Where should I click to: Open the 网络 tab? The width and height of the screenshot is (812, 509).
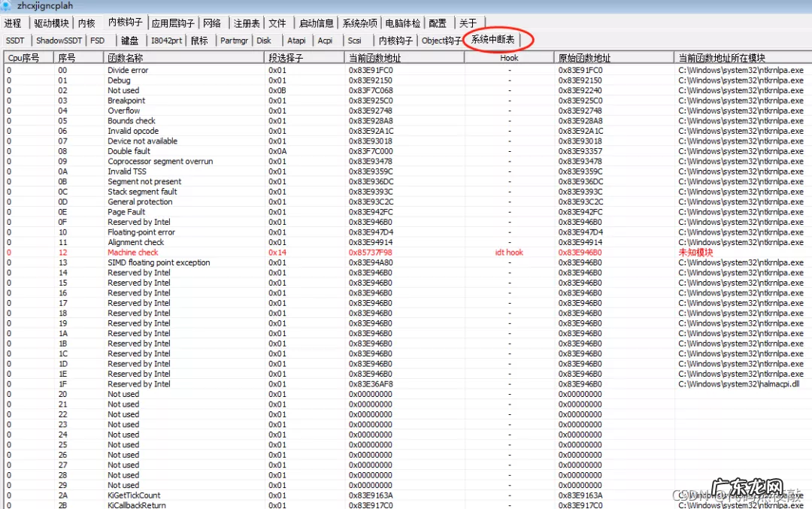212,23
